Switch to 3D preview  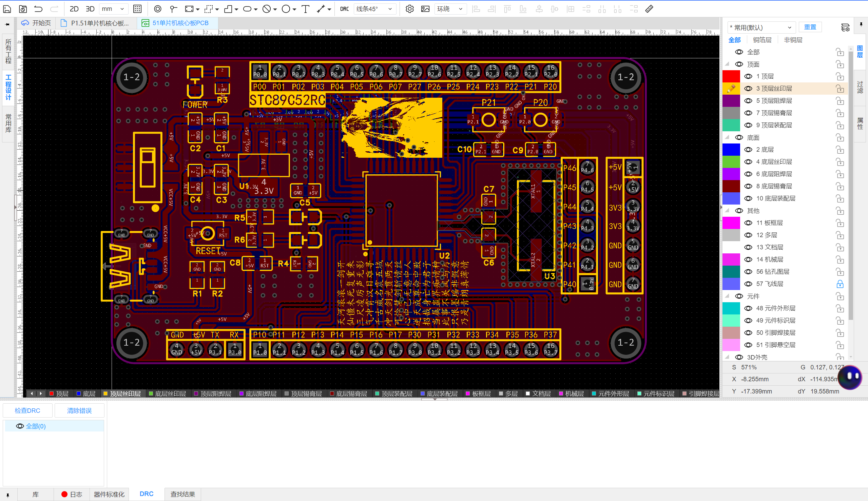(90, 9)
